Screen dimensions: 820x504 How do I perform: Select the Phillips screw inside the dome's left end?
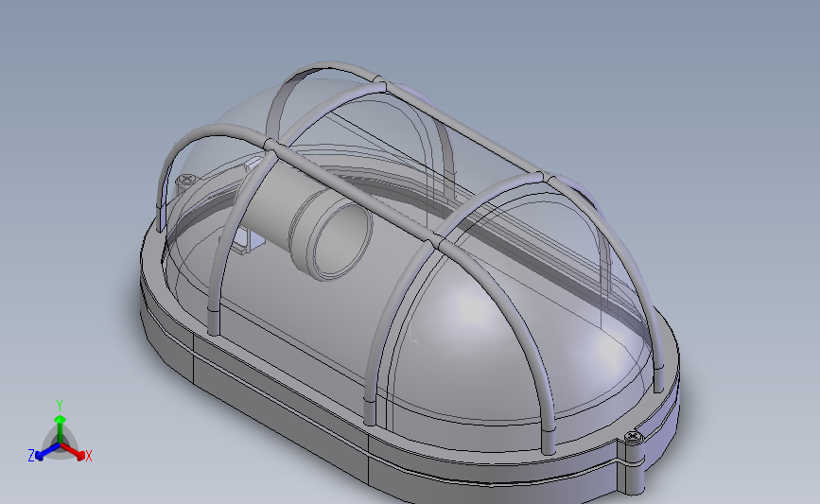point(185,181)
